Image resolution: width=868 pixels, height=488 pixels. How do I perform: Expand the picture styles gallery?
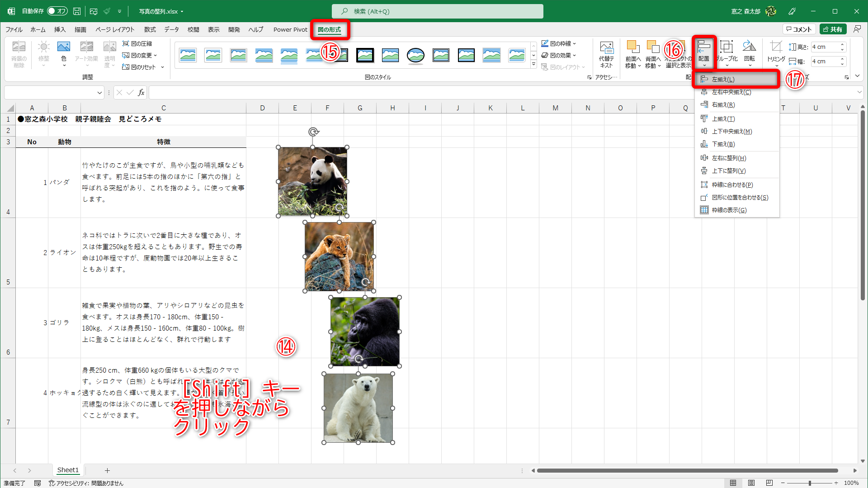click(x=534, y=64)
